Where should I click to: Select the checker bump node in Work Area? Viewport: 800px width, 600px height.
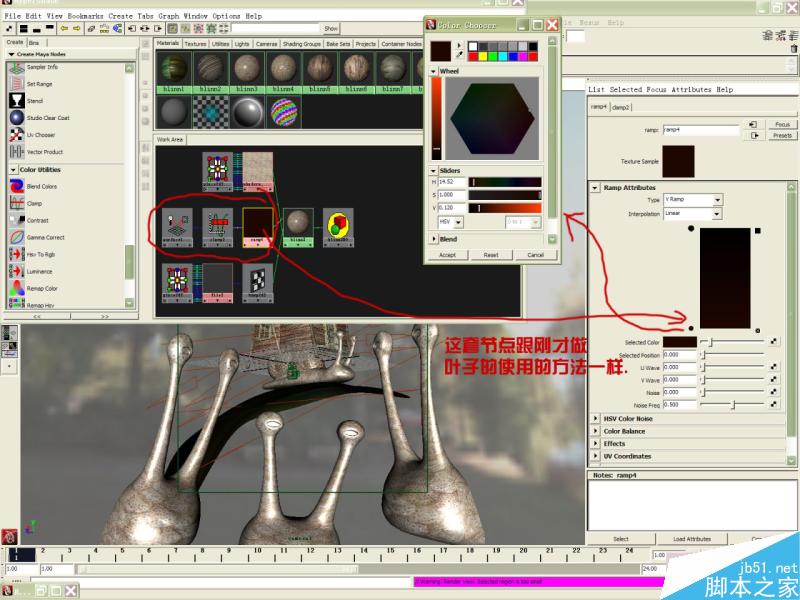[x=258, y=283]
